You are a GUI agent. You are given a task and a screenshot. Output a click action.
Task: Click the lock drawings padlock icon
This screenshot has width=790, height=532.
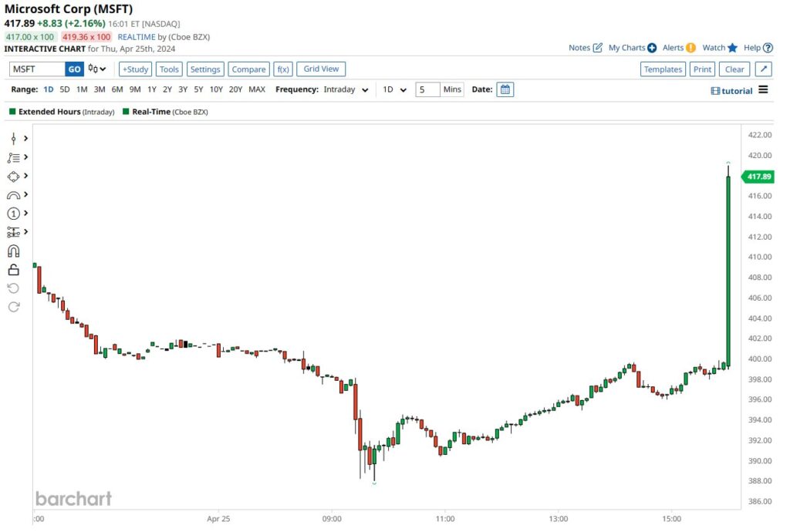pyautogui.click(x=13, y=270)
